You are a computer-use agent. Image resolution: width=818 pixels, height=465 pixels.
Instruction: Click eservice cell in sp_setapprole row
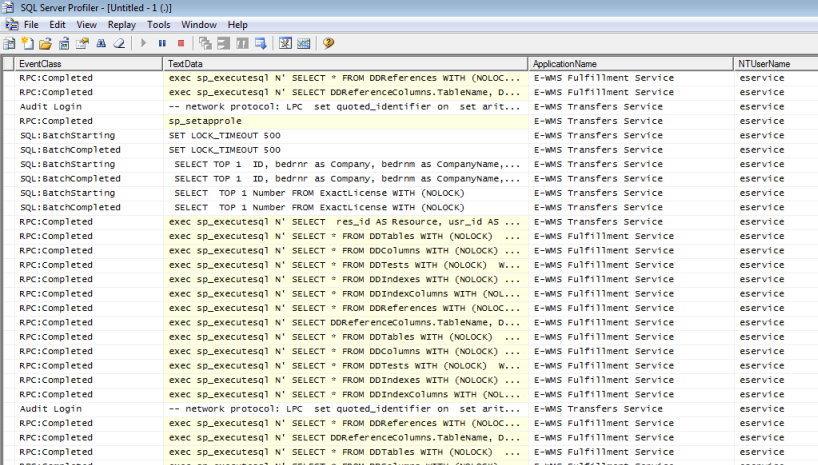point(776,121)
